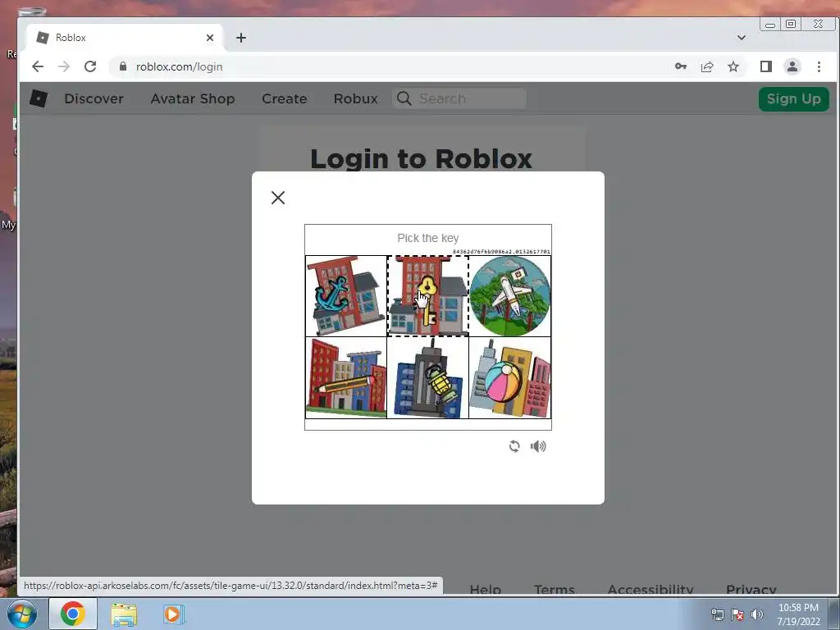This screenshot has width=840, height=630.
Task: Open the taskbar clock showing 10:58 PM
Action: [798, 614]
